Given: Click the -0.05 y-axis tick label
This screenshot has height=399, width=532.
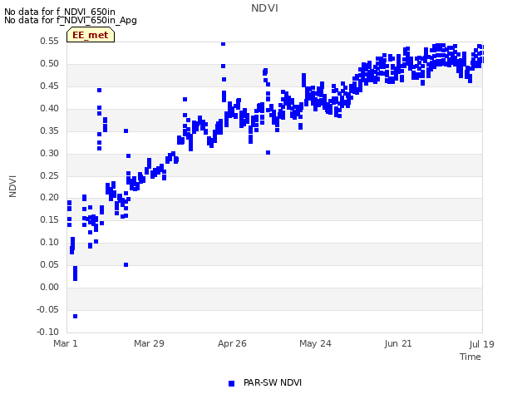Looking at the screenshot, I should point(47,309).
